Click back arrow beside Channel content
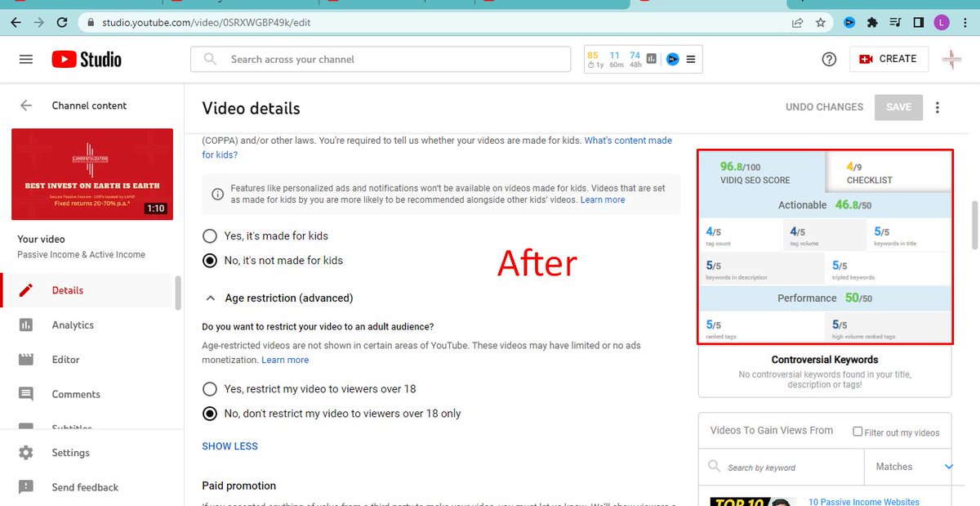This screenshot has height=506, width=980. pos(26,105)
